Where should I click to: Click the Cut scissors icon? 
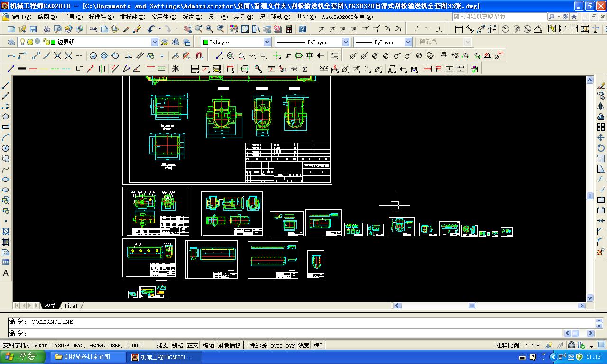93,29
